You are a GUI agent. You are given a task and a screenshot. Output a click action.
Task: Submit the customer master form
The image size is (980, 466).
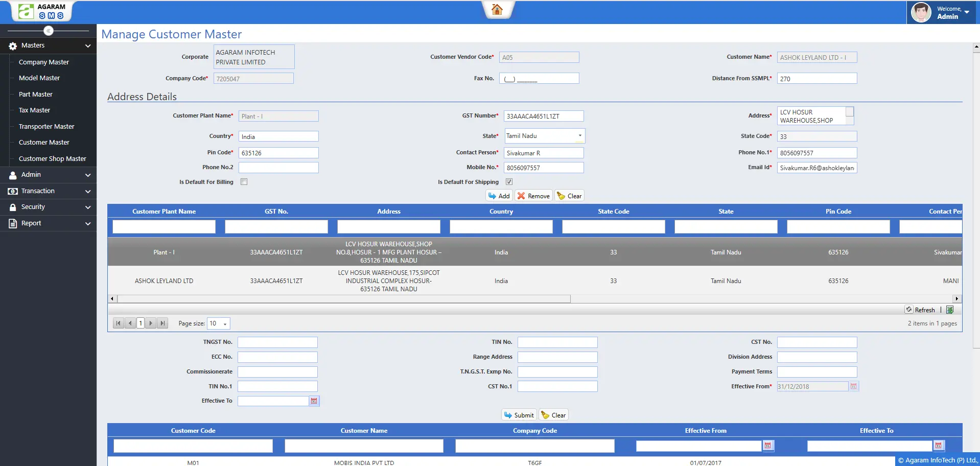pyautogui.click(x=519, y=414)
